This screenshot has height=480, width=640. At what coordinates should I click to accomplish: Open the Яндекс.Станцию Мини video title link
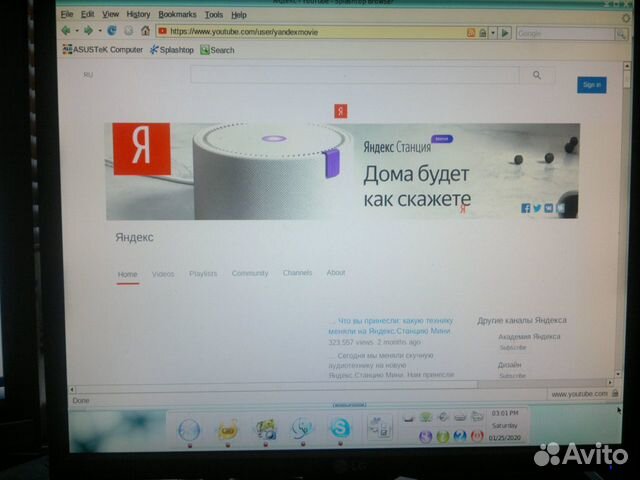391,326
